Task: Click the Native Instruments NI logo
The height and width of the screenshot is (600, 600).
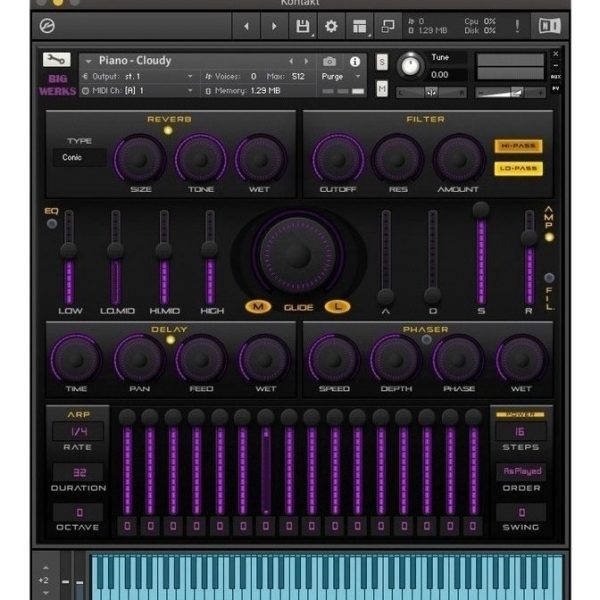Action: point(549,26)
